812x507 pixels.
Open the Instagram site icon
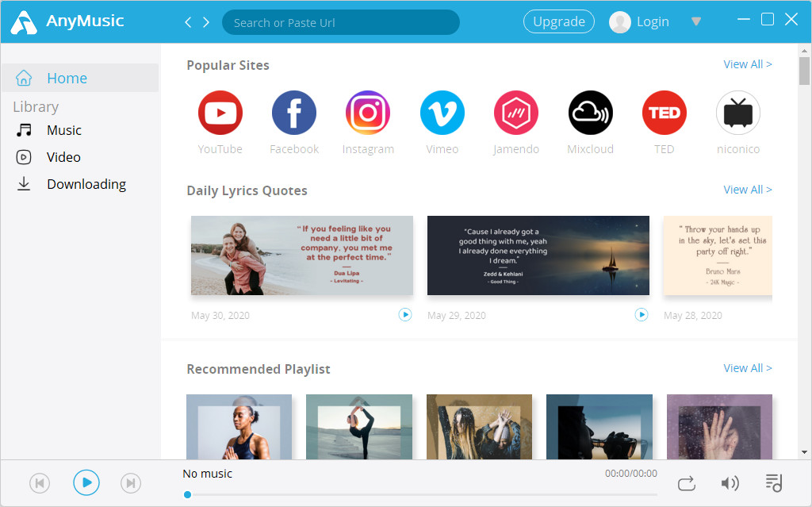(368, 113)
